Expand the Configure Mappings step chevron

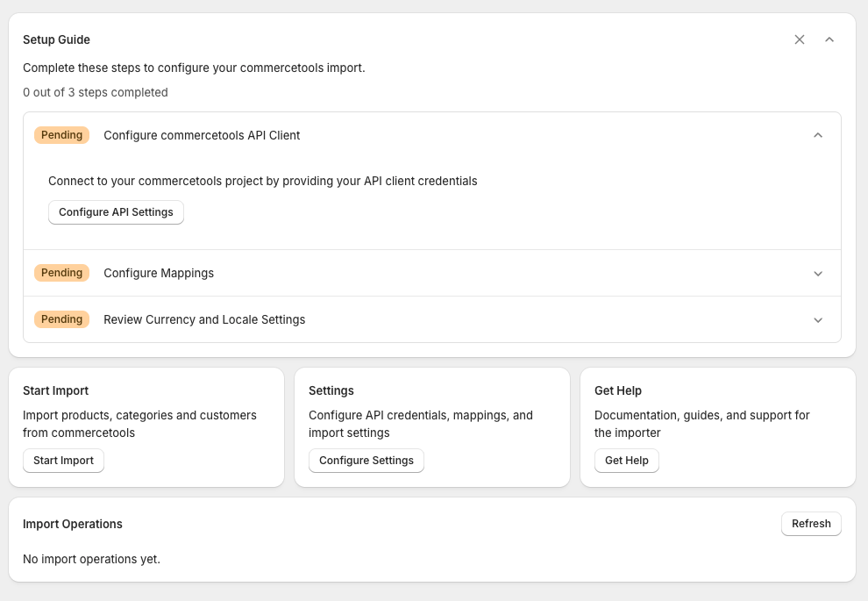pyautogui.click(x=818, y=274)
